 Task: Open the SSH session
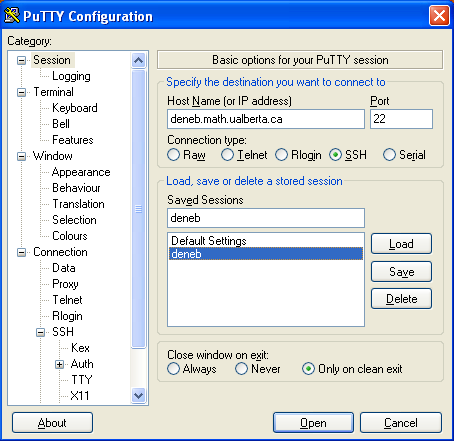tap(313, 423)
